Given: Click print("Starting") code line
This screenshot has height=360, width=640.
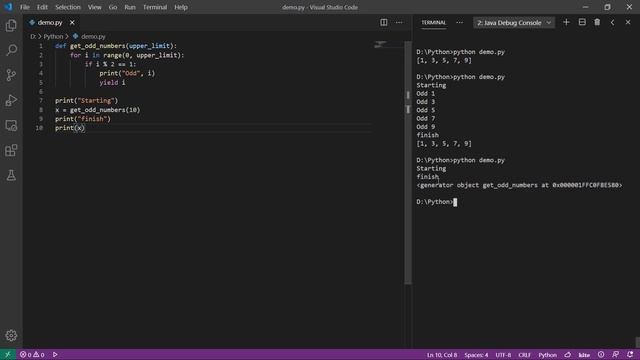Looking at the screenshot, I should point(87,100).
